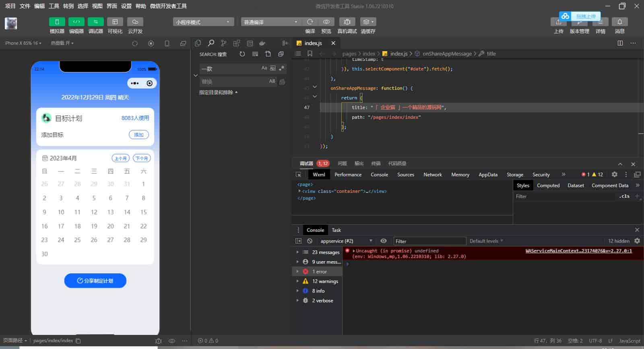Open the search magnifier icon in sidebar
The height and width of the screenshot is (349, 644).
coord(211,43)
